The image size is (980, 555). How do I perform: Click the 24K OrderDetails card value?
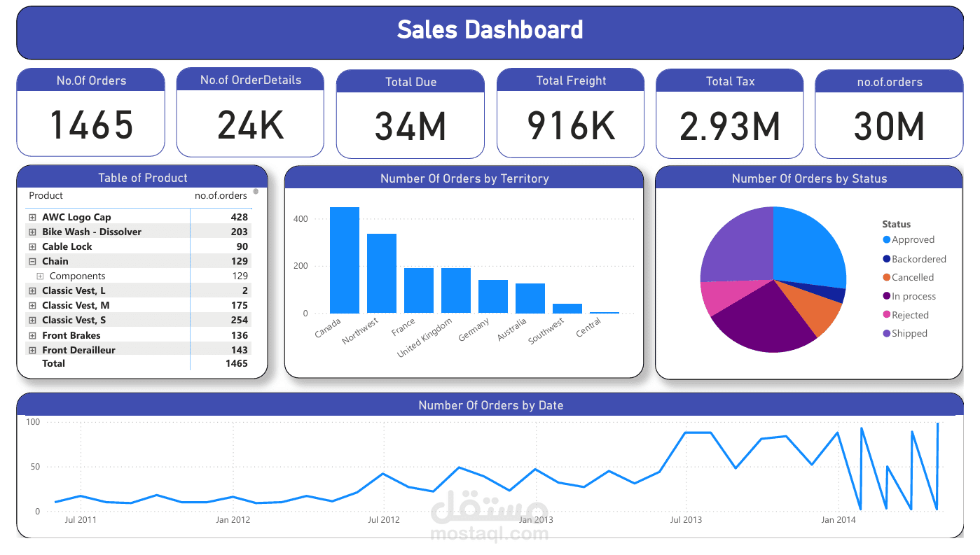[250, 125]
